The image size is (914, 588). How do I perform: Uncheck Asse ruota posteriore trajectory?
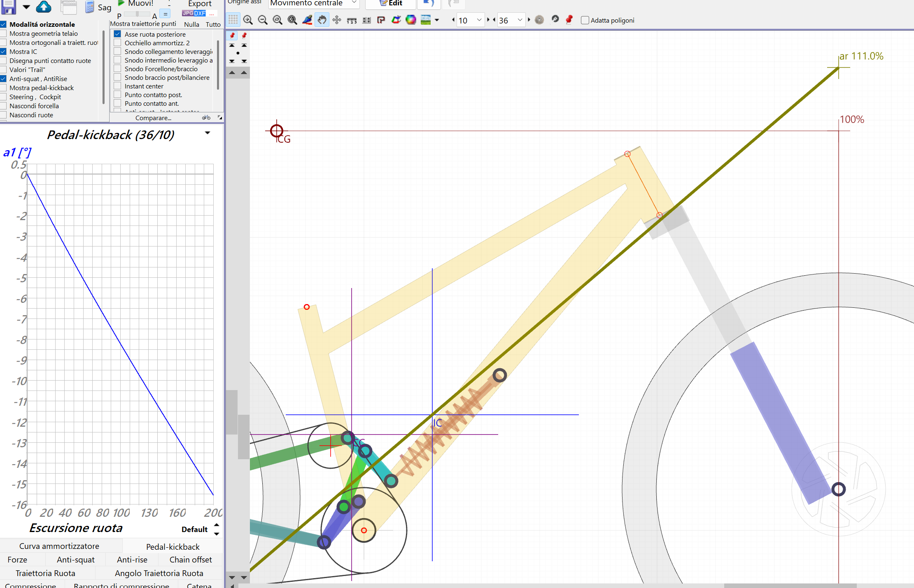(x=117, y=34)
